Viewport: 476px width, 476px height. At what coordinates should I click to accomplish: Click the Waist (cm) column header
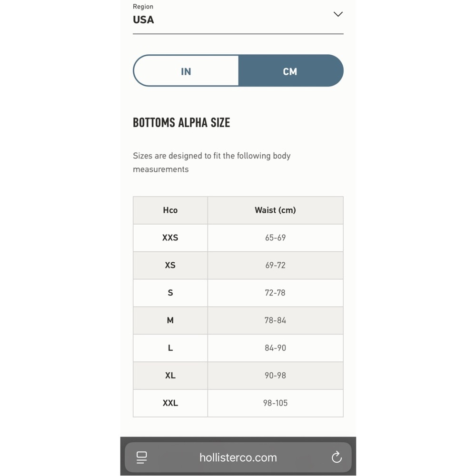275,210
